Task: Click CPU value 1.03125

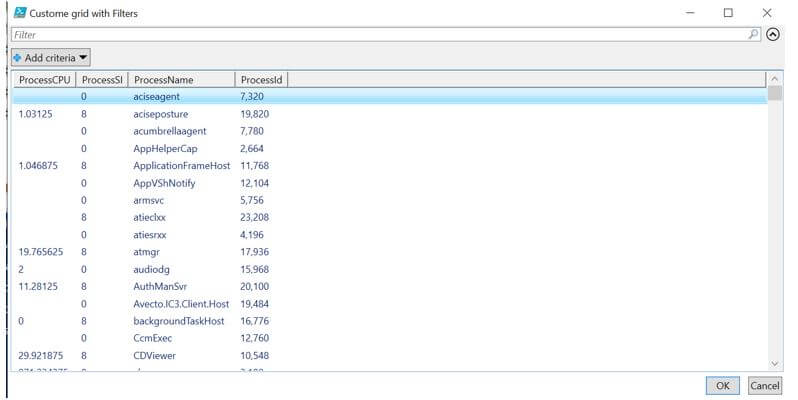Action: coord(35,114)
